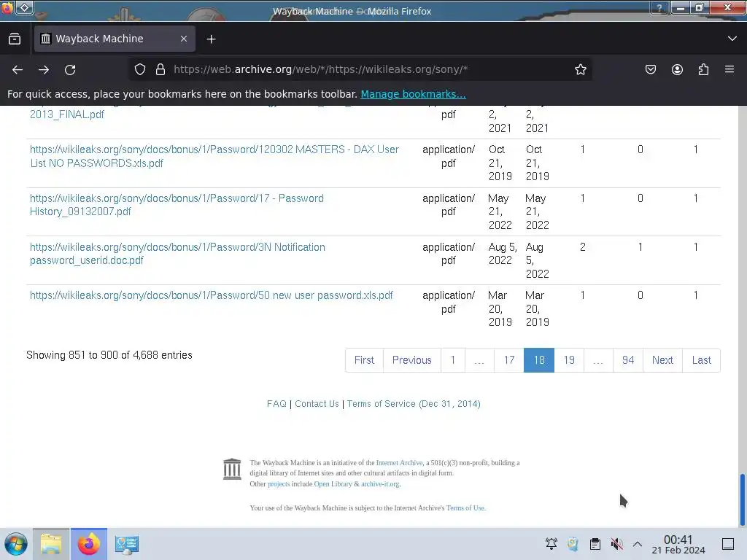Open the 2013_FINAL.pdf link
The width and height of the screenshot is (747, 560).
66,114
